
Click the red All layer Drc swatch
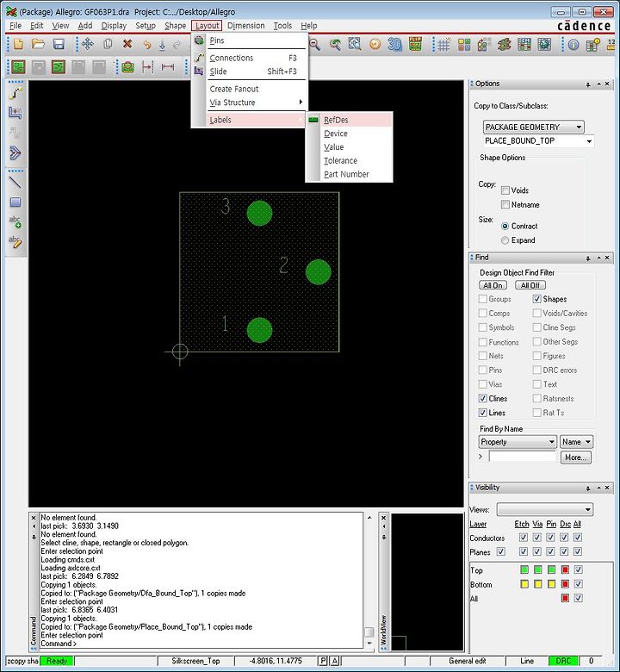click(x=565, y=598)
